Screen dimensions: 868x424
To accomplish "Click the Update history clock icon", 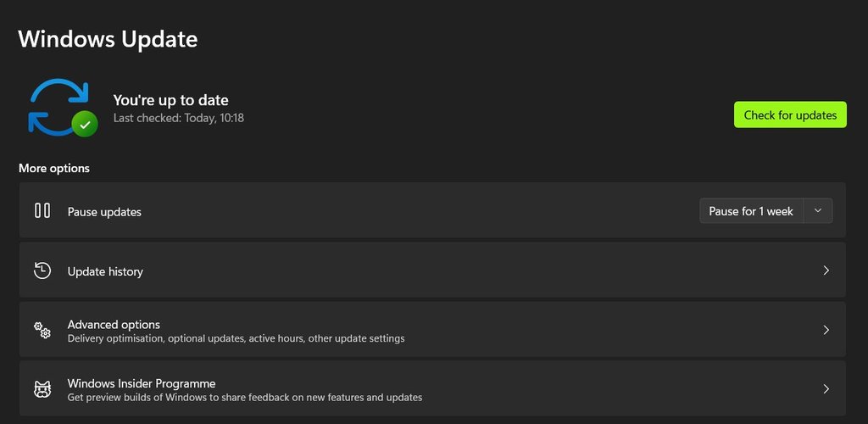I will coord(42,271).
